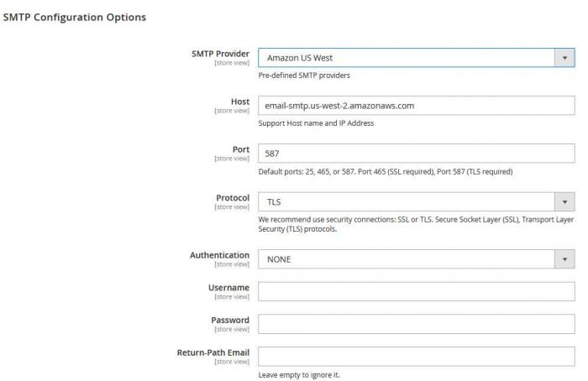Image resolution: width=588 pixels, height=381 pixels.
Task: Open the SMTP Provider dropdown
Action: coord(417,58)
